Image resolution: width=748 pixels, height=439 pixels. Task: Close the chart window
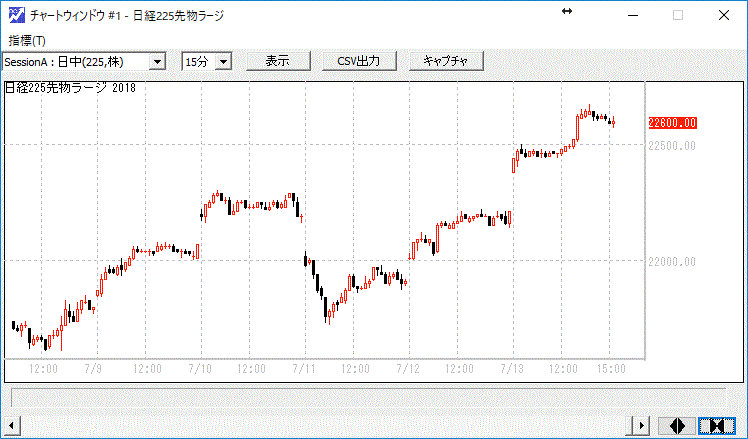(x=724, y=15)
